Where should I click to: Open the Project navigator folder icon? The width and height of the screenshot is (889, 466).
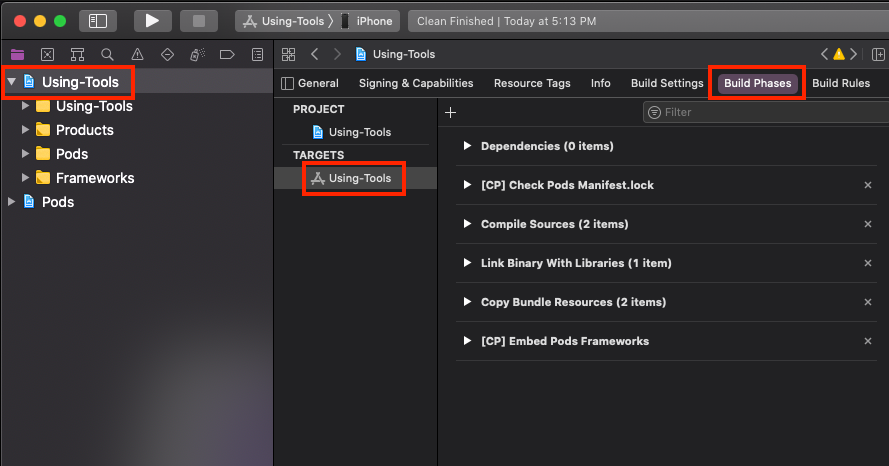click(x=18, y=54)
